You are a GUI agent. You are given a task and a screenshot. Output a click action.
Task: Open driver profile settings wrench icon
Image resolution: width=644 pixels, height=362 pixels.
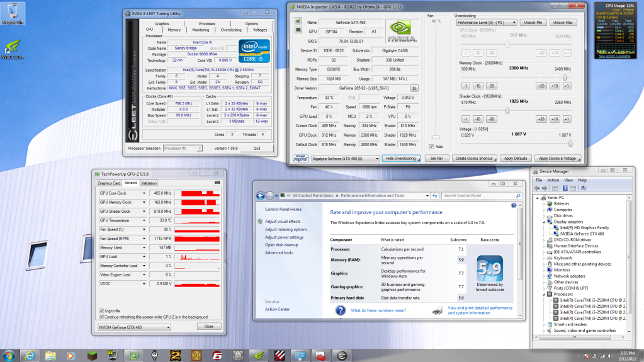(414, 88)
